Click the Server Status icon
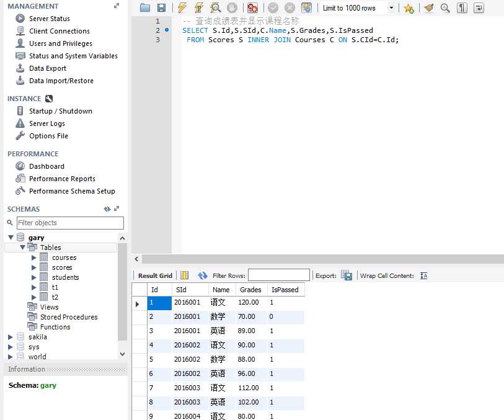504x420 pixels. (x=20, y=19)
